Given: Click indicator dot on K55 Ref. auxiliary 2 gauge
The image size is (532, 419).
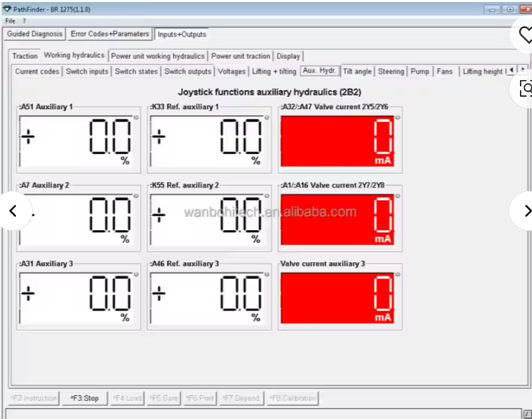Looking at the screenshot, I should (x=267, y=196).
